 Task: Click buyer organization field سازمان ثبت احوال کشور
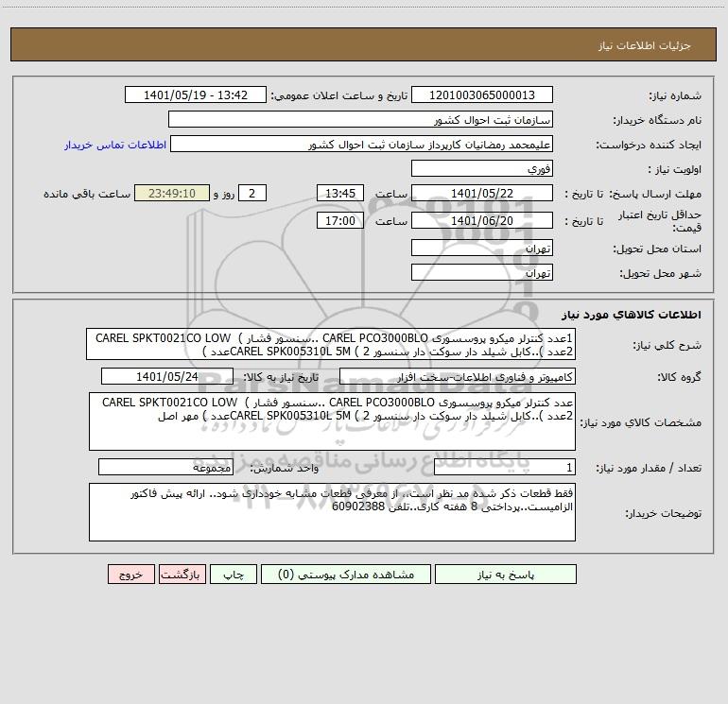click(x=360, y=119)
